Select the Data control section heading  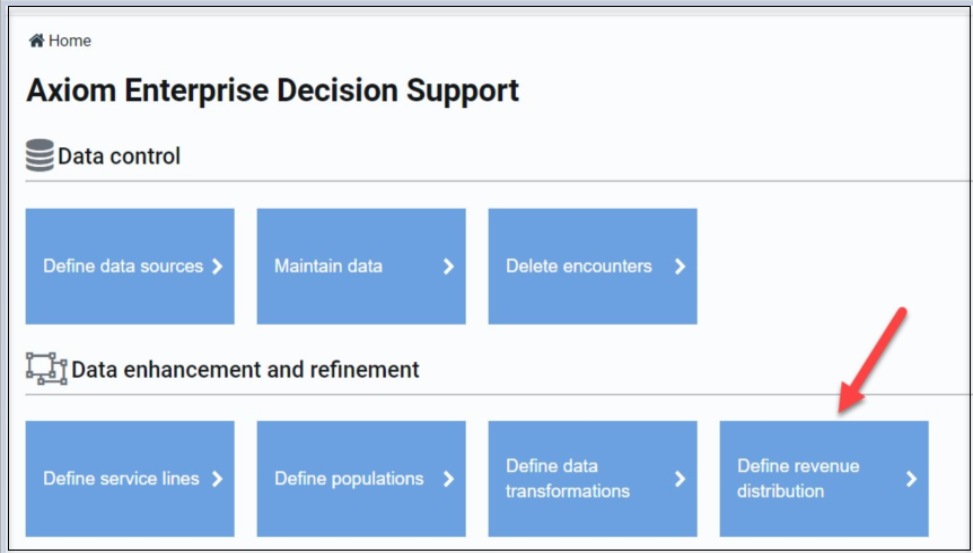point(119,156)
